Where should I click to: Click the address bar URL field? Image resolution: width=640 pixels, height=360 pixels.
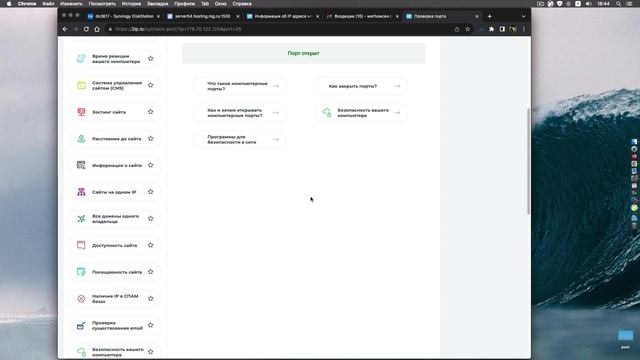tap(278, 29)
